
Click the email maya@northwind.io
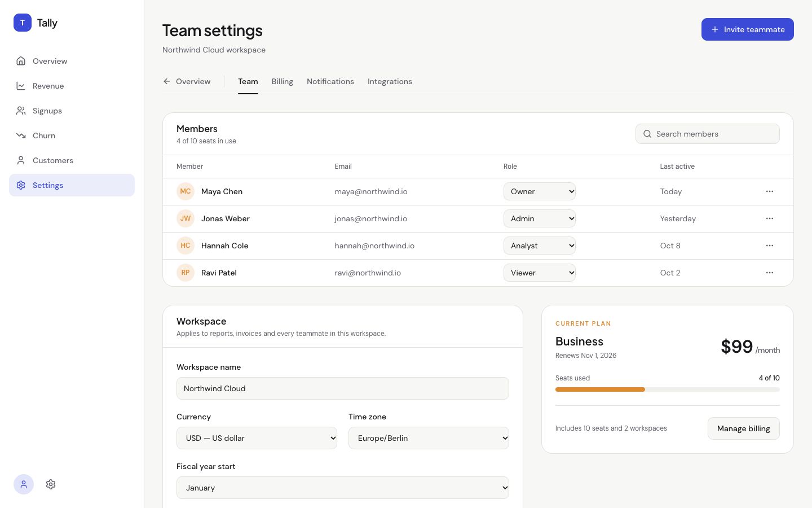click(371, 191)
